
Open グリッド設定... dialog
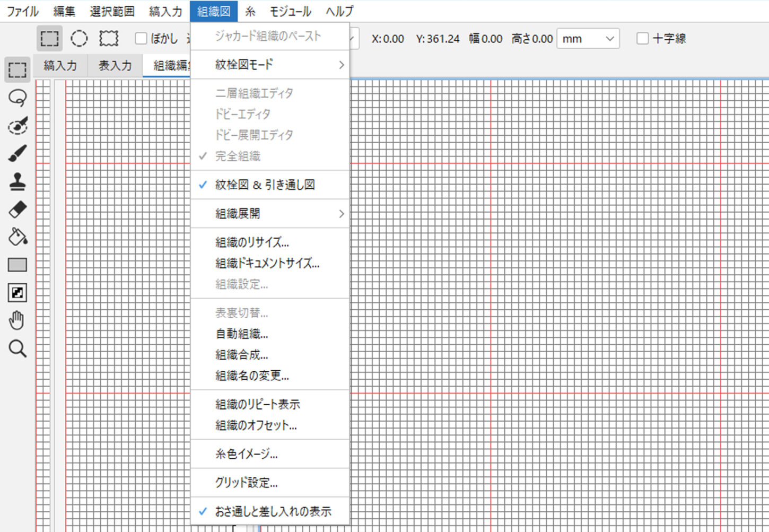pyautogui.click(x=247, y=483)
